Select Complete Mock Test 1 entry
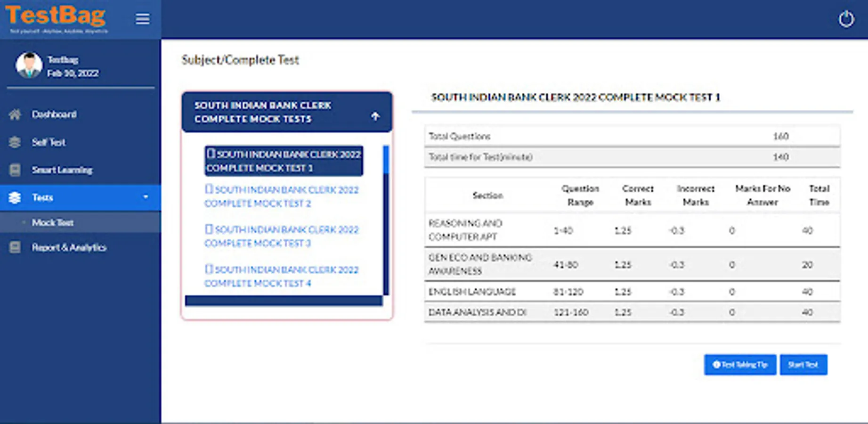868x424 pixels. point(283,161)
